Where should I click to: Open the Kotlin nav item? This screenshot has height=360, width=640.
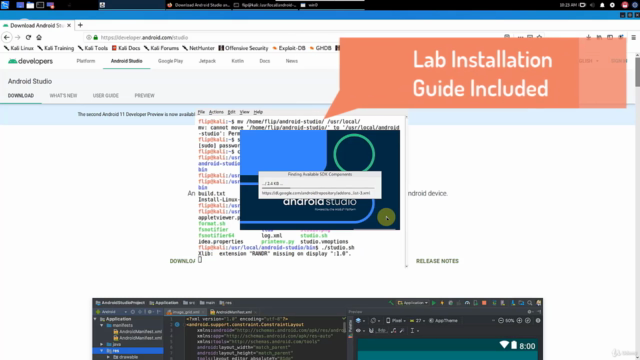[x=238, y=61]
